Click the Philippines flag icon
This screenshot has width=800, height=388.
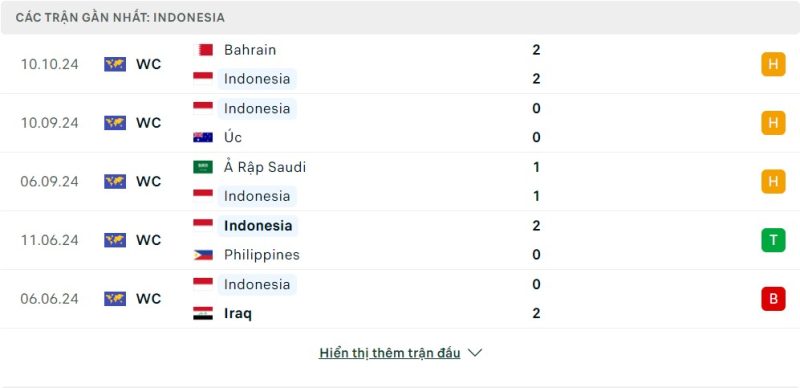(x=203, y=255)
